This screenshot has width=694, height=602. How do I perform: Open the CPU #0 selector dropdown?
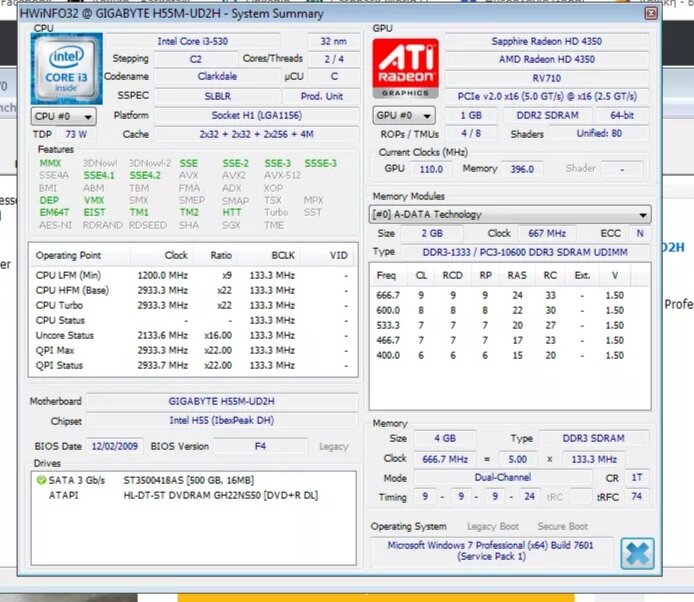[x=64, y=116]
